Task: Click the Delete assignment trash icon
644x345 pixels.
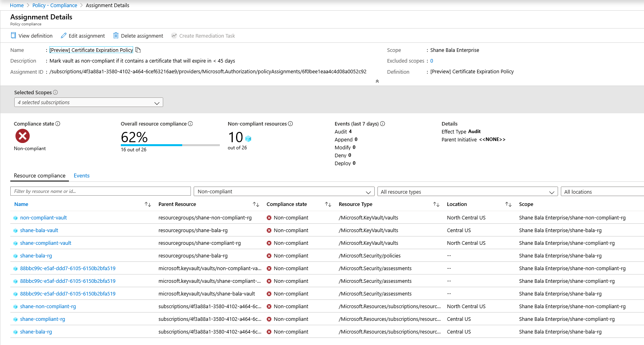Action: pyautogui.click(x=116, y=36)
